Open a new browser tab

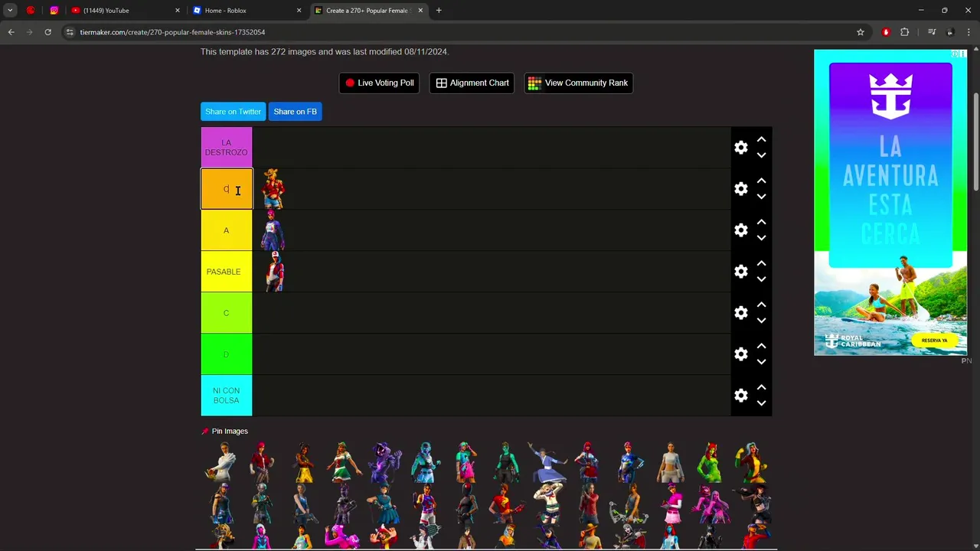(439, 11)
